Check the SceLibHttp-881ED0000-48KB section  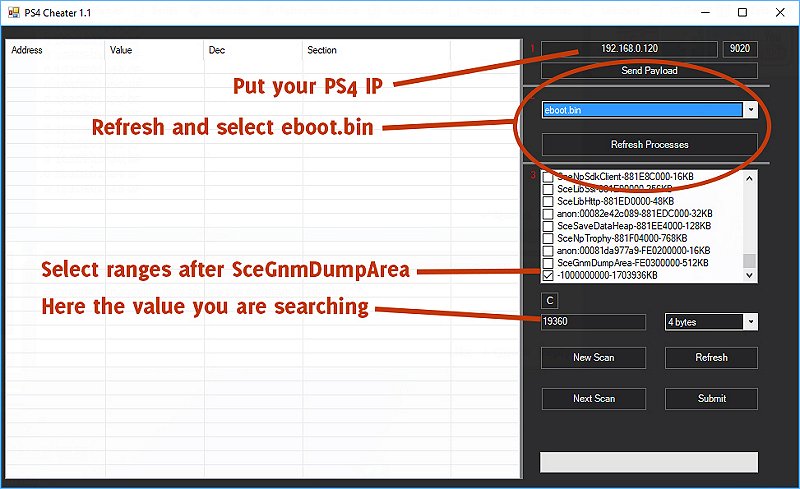pyautogui.click(x=548, y=201)
